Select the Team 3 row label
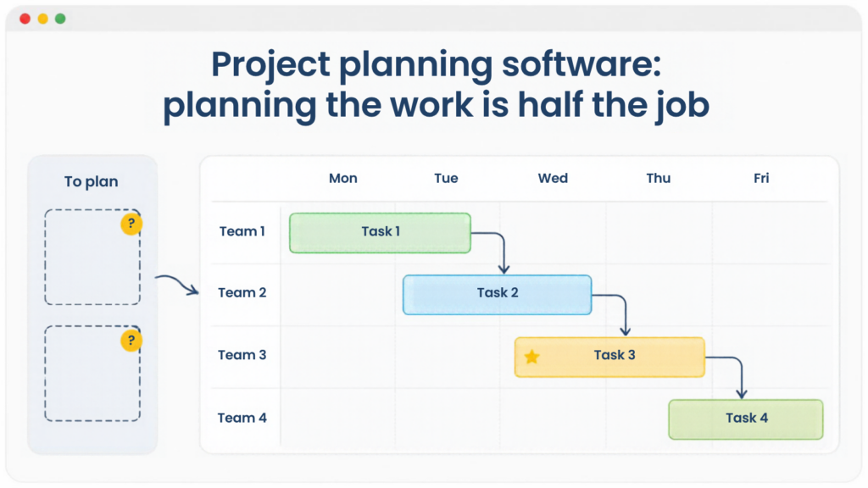Image resolution: width=868 pixels, height=488 pixels. [x=242, y=355]
